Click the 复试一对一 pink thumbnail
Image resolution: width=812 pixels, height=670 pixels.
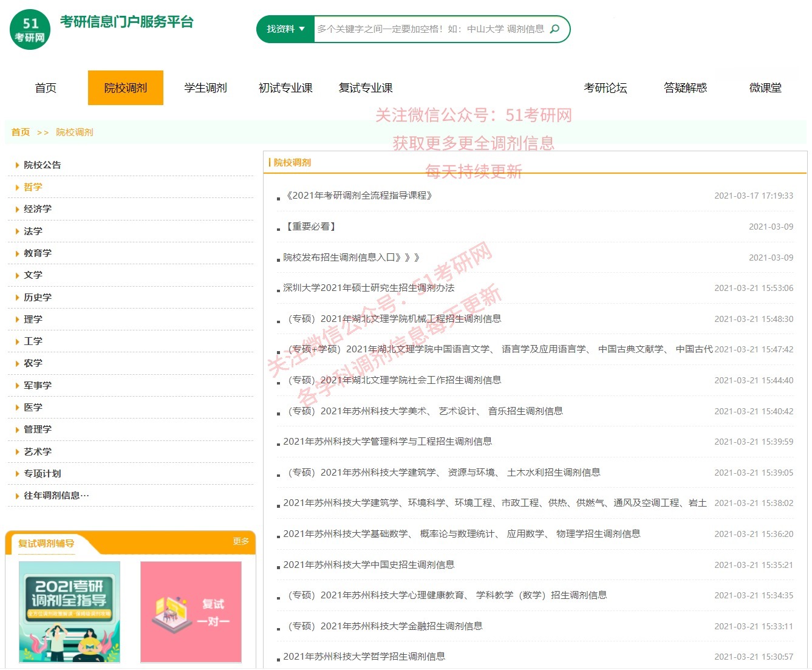pos(191,612)
